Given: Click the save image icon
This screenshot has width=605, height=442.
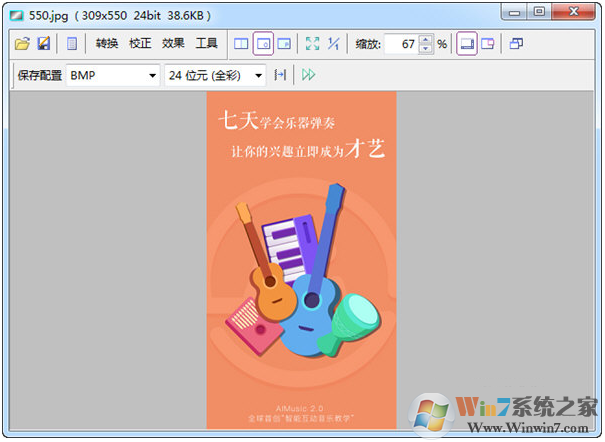Looking at the screenshot, I should [44, 43].
